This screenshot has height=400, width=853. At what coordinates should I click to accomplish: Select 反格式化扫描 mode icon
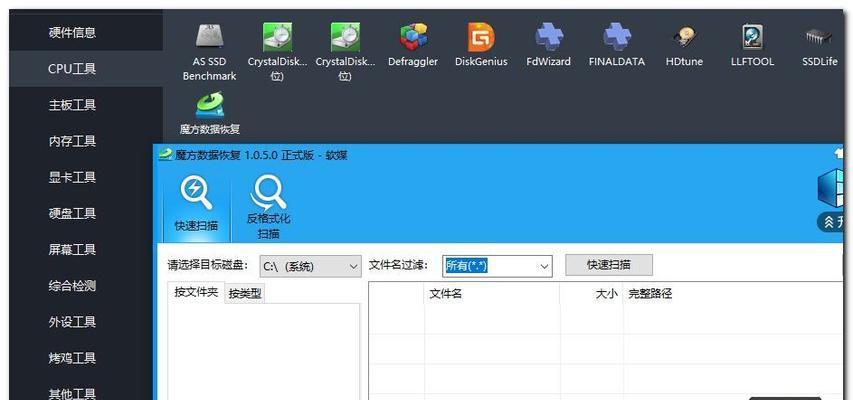pyautogui.click(x=268, y=208)
